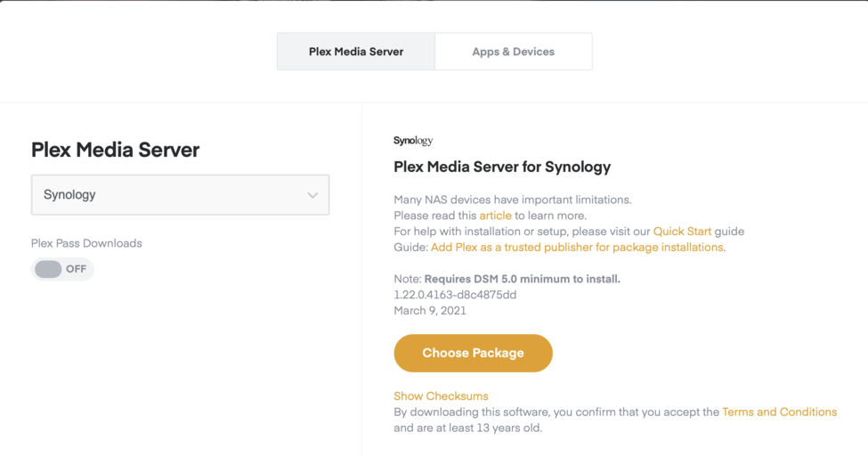Click the Plex Media Server for Synology title
868x457 pixels.
[502, 167]
